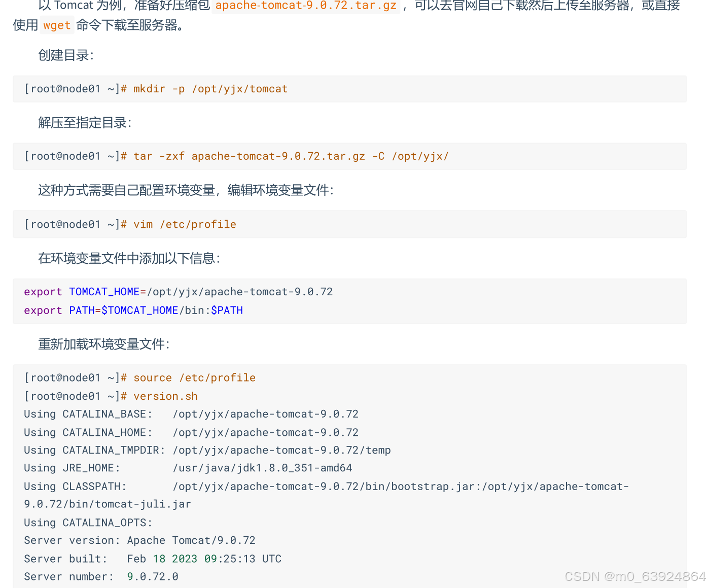Click the Using CLASSPATH output line
The width and height of the screenshot is (708, 588).
327,486
